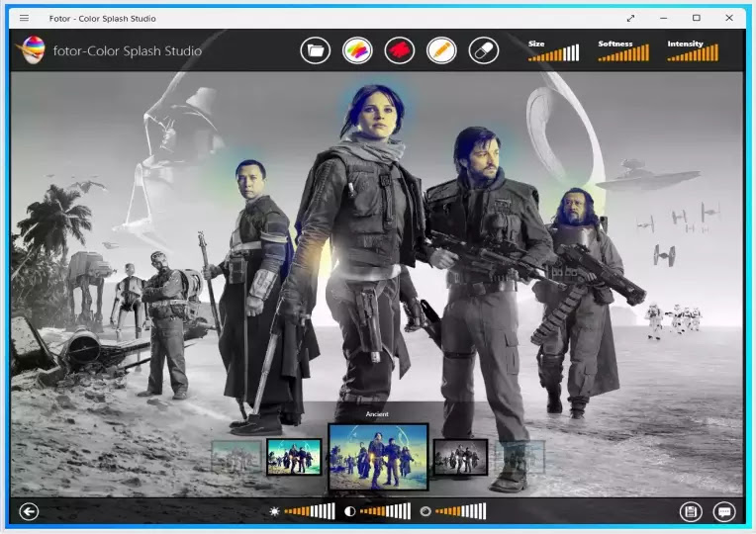
Task: Open a photo with the folder icon
Action: pyautogui.click(x=316, y=50)
